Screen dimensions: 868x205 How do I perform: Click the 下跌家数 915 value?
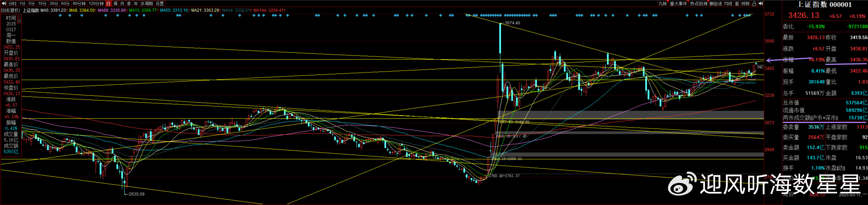pyautogui.click(x=863, y=147)
